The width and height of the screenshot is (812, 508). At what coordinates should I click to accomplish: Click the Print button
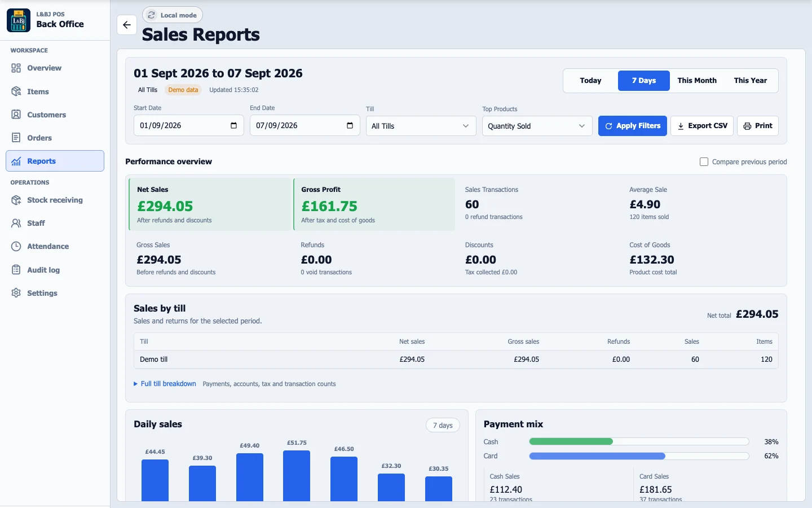click(x=757, y=126)
